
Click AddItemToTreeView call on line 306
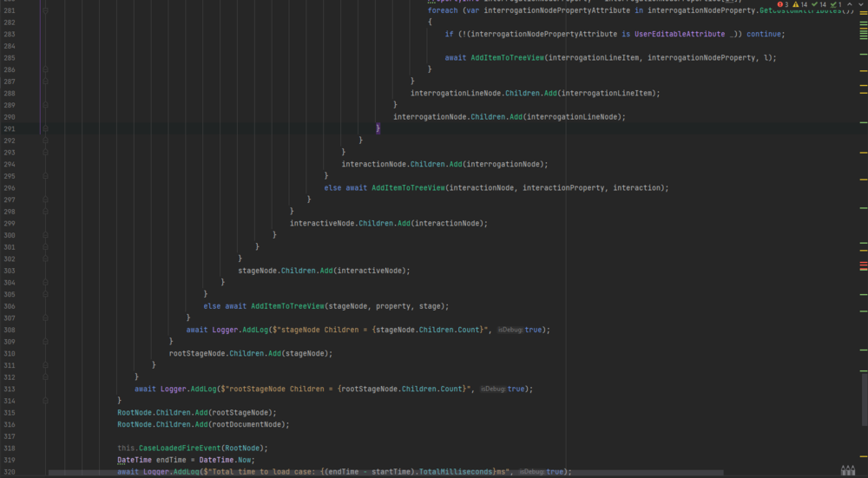pos(288,306)
